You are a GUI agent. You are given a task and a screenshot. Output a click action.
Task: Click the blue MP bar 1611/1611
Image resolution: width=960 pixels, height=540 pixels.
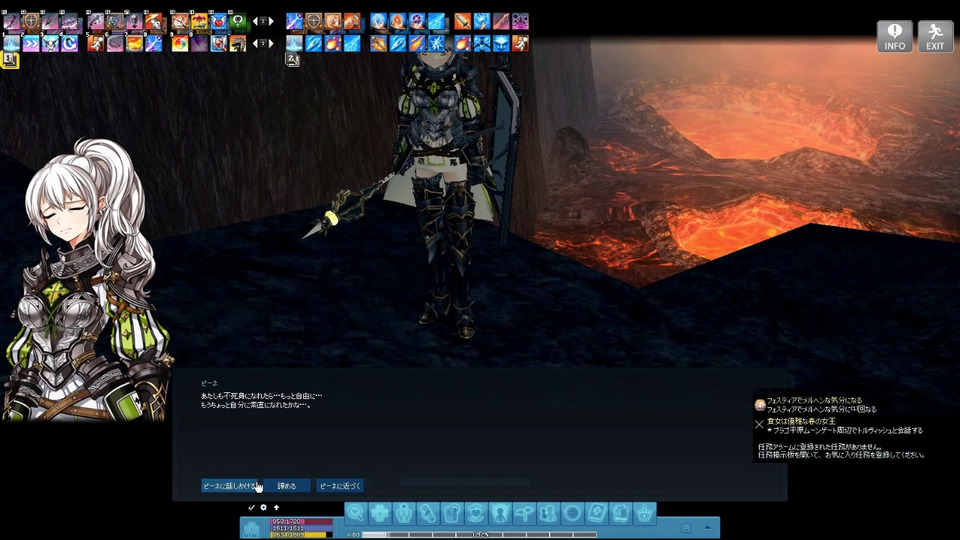tap(301, 528)
